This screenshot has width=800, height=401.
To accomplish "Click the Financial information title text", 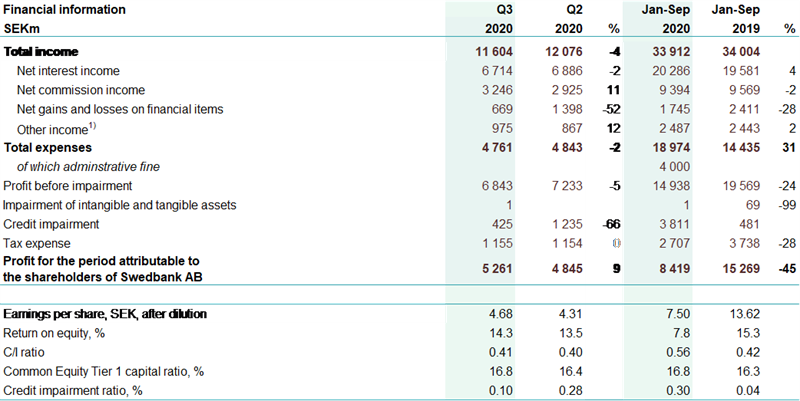I will pos(65,10).
